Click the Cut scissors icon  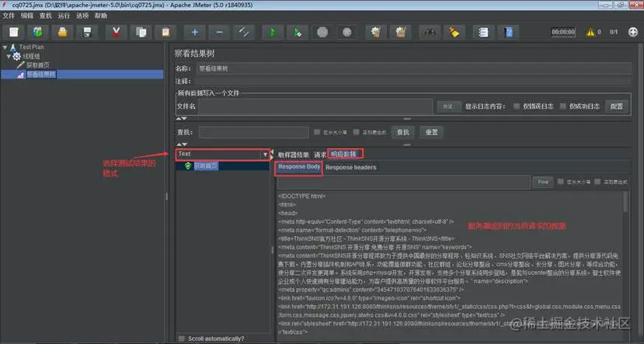[x=117, y=32]
